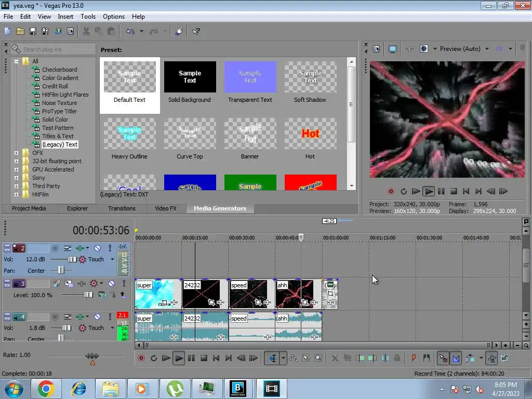Open a project with the folder icon

pyautogui.click(x=20, y=31)
